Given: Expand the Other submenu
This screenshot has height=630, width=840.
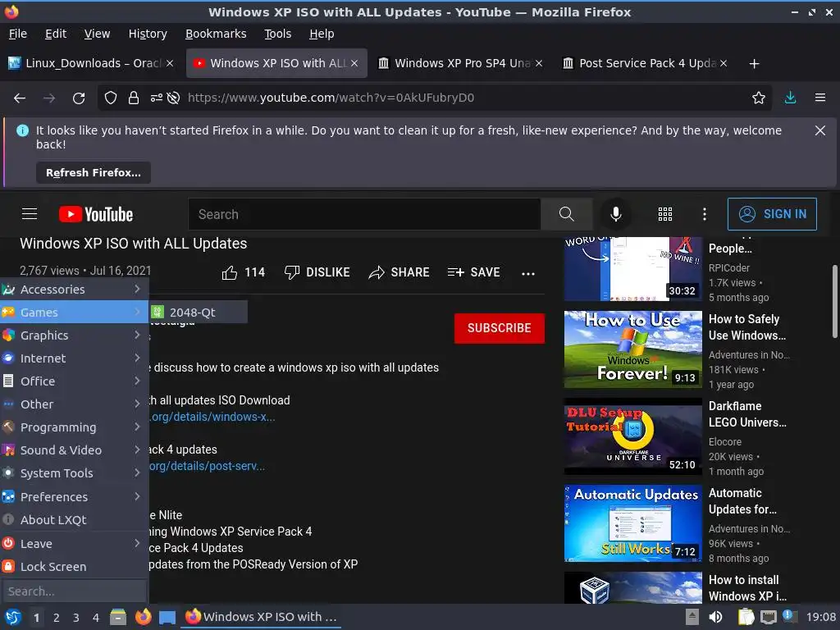Looking at the screenshot, I should pyautogui.click(x=75, y=404).
